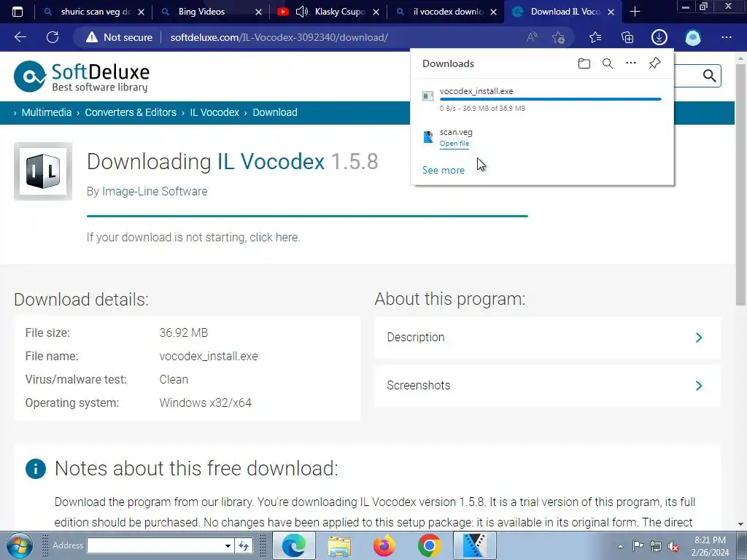Open the Image-Line Software author link
The width and height of the screenshot is (747, 560).
[155, 192]
